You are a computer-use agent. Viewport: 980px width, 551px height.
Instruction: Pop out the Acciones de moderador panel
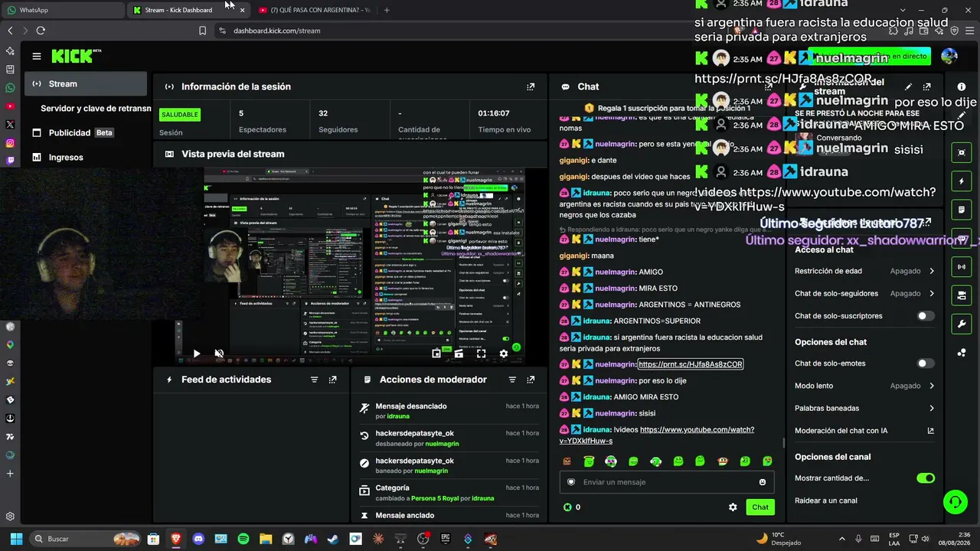[531, 380]
